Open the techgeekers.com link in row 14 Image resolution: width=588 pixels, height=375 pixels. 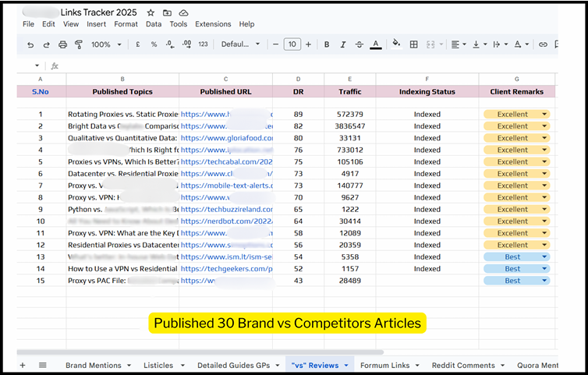pos(226,269)
